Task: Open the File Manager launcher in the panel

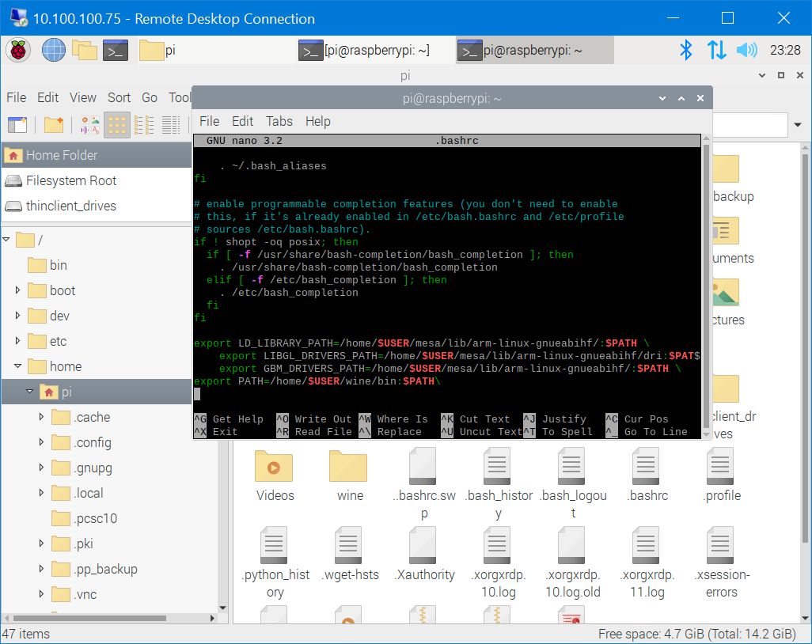Action: coord(85,50)
